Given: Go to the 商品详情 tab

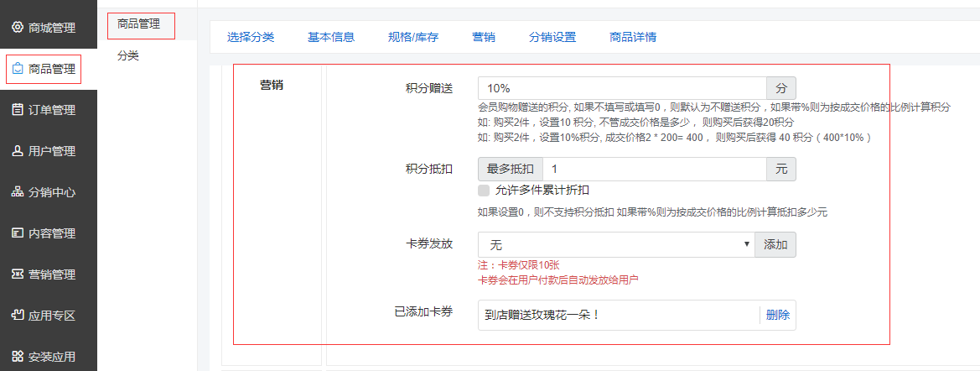Looking at the screenshot, I should 633,37.
